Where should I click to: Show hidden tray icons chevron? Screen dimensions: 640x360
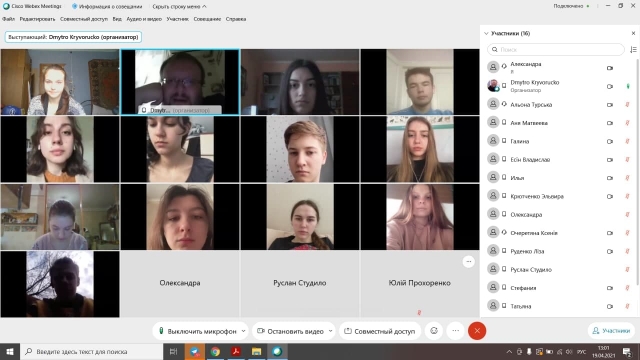[x=509, y=351]
